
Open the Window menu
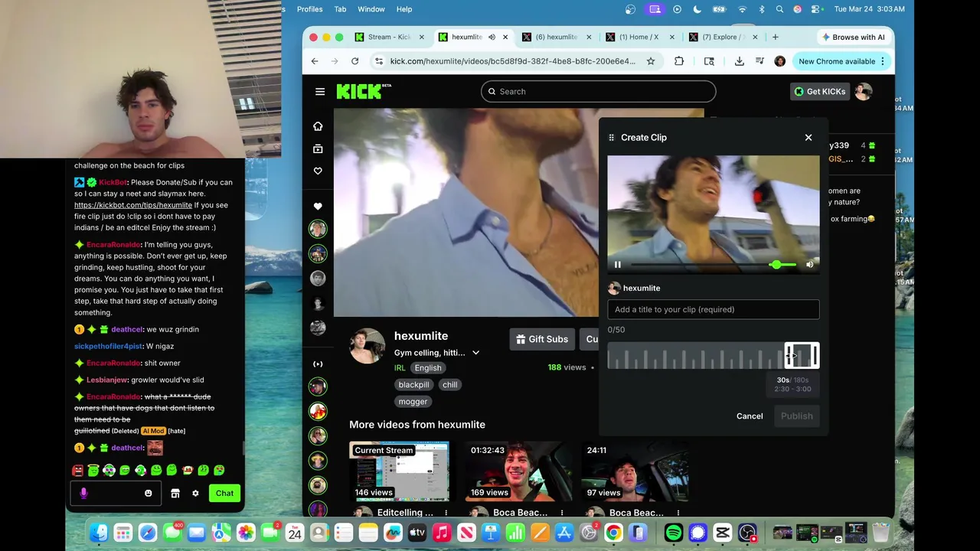tap(371, 9)
